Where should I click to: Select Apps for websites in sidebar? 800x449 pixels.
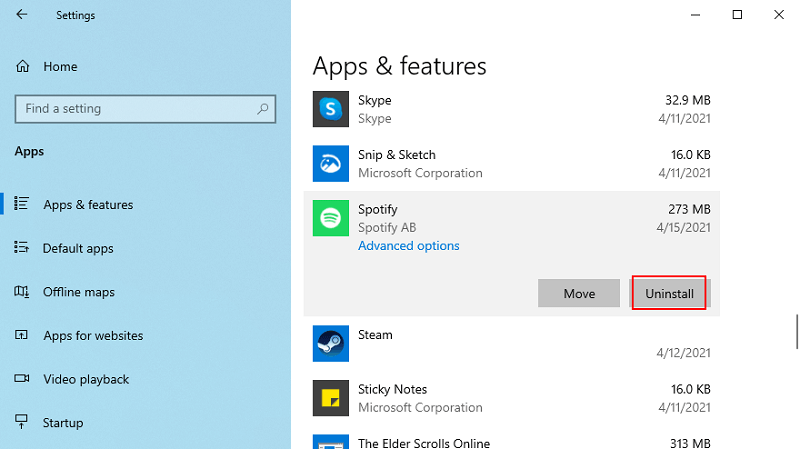[x=92, y=336]
